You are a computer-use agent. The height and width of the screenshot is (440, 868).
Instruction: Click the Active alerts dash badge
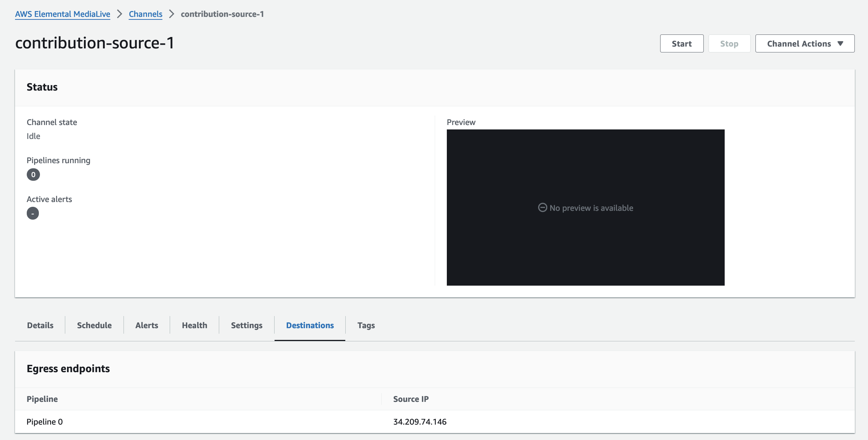(x=33, y=213)
